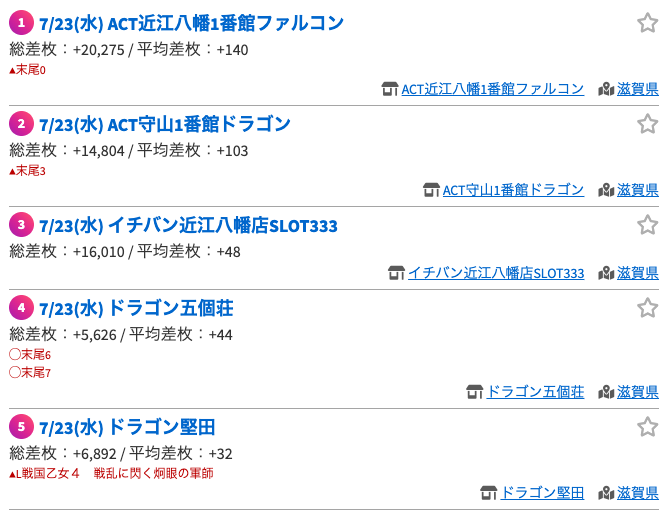This screenshot has width=668, height=510.
Task: Open the 7/23(水) ACT近江八幡1番館ファルコン heading
Action: 191,23
